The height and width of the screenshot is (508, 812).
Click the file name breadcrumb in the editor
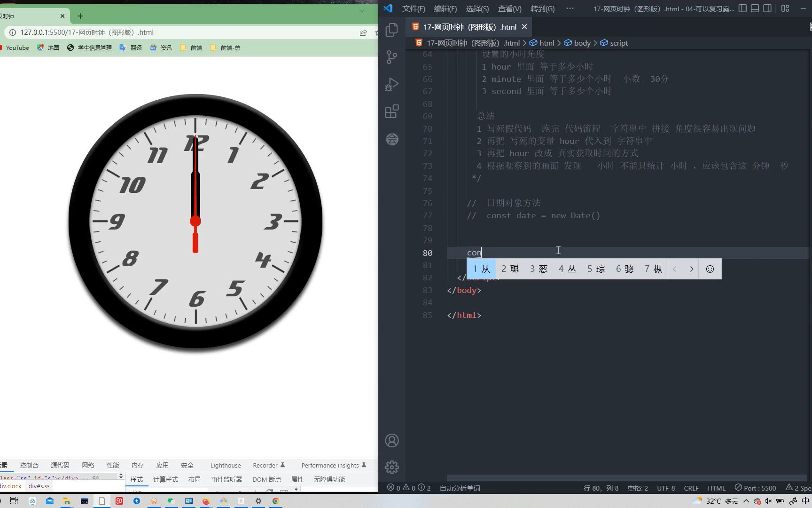pyautogui.click(x=468, y=43)
